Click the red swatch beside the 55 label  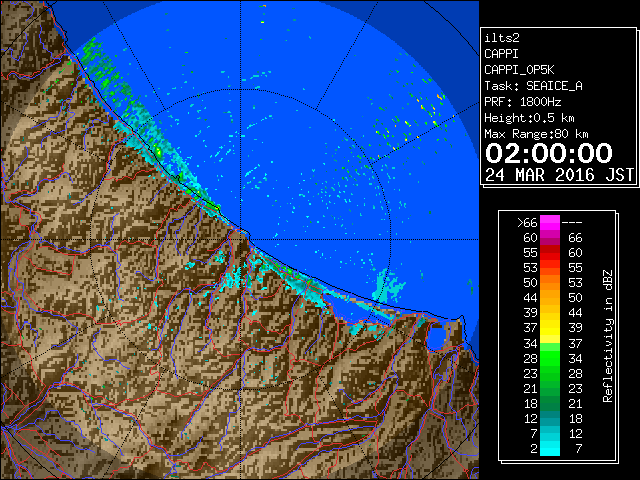549,253
